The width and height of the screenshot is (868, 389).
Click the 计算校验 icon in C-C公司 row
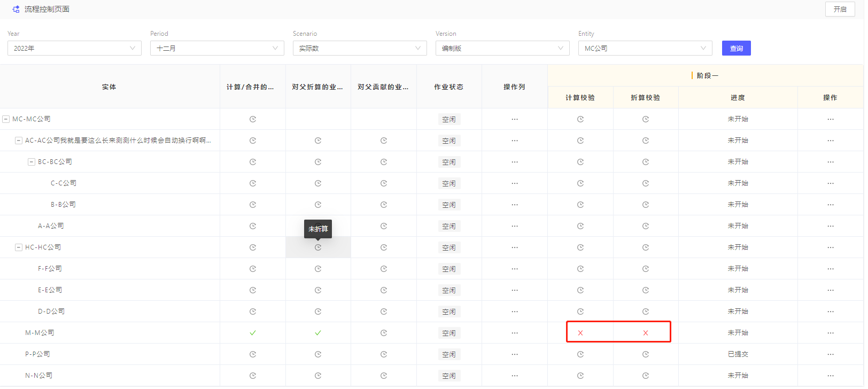pyautogui.click(x=580, y=183)
